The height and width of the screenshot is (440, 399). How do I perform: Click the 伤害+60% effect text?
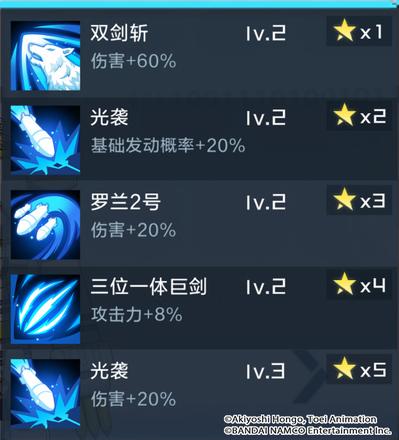pyautogui.click(x=133, y=61)
